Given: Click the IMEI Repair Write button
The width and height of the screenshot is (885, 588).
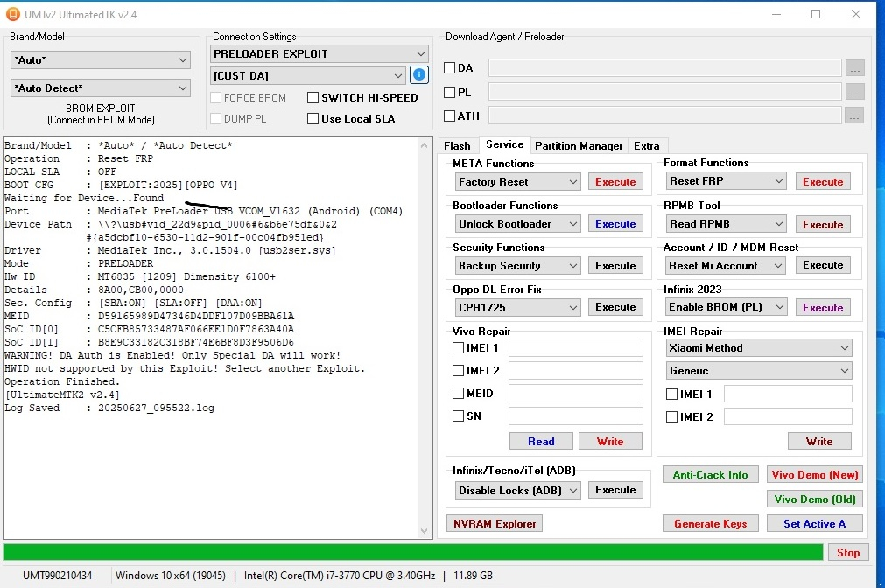Looking at the screenshot, I should pos(819,441).
